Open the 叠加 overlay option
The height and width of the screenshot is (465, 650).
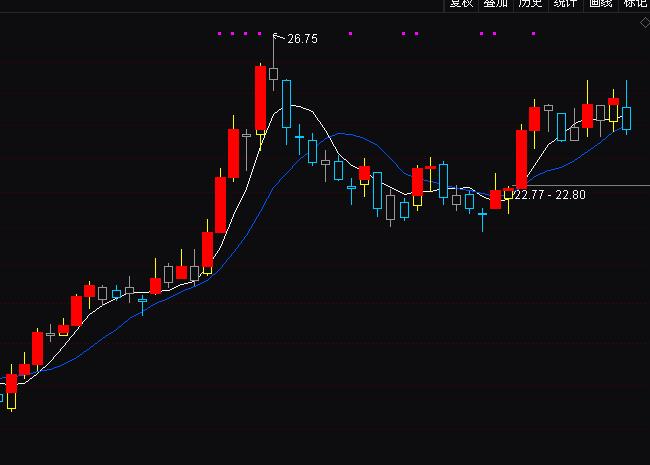[x=495, y=4]
